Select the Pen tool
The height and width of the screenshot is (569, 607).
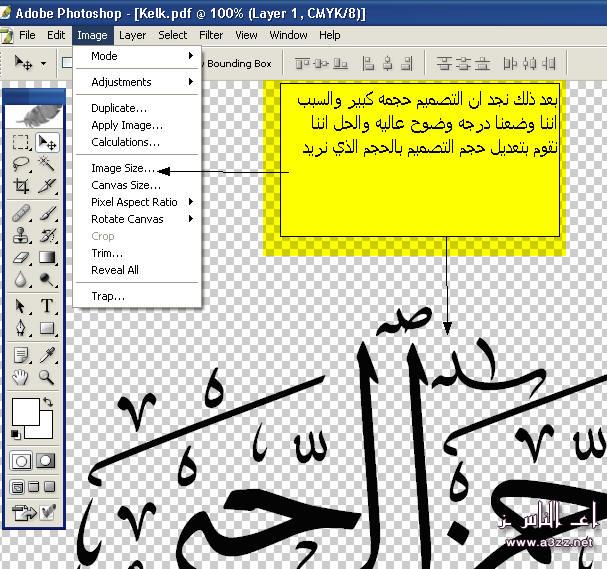point(21,328)
